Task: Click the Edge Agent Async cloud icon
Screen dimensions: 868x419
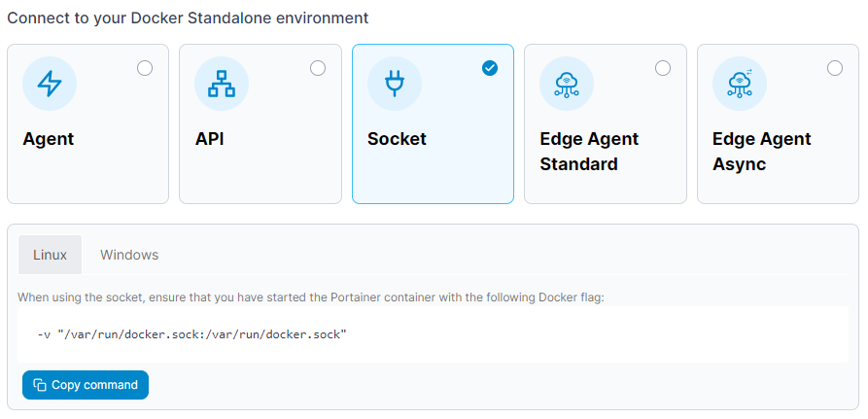Action: tap(739, 84)
